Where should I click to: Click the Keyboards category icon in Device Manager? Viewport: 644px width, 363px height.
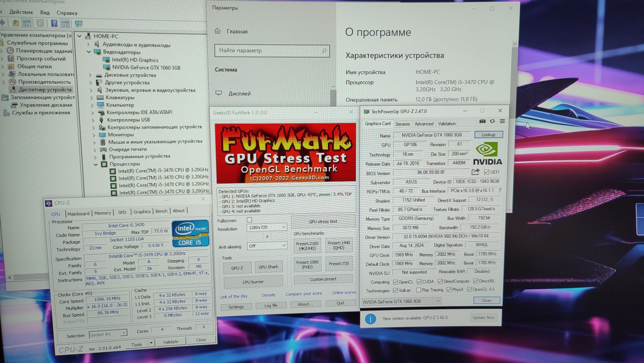pos(100,97)
